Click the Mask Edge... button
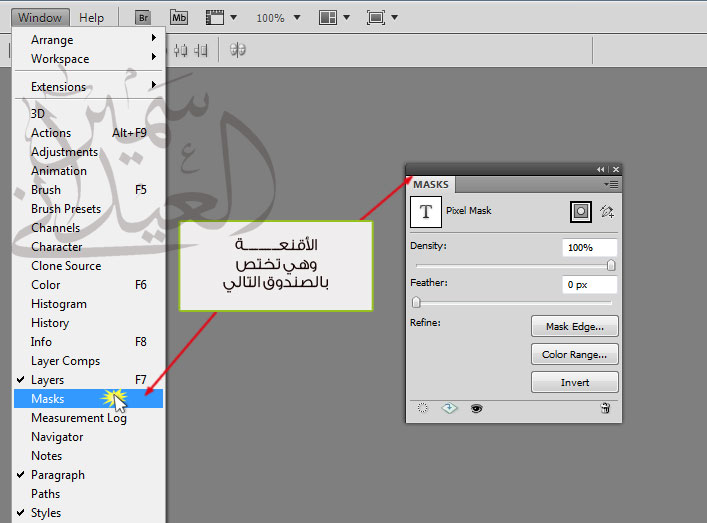 tap(574, 326)
